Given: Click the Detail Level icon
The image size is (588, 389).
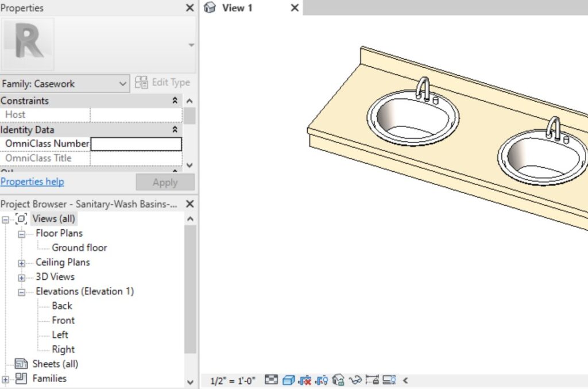Looking at the screenshot, I should [270, 380].
